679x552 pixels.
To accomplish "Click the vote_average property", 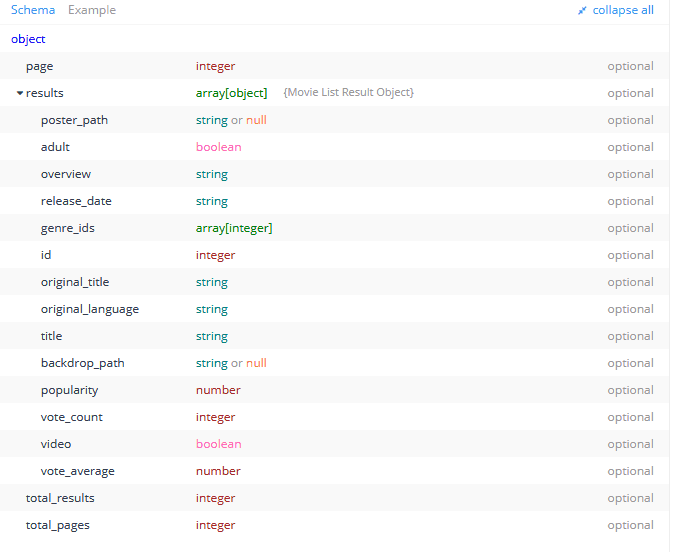I will pos(77,471).
